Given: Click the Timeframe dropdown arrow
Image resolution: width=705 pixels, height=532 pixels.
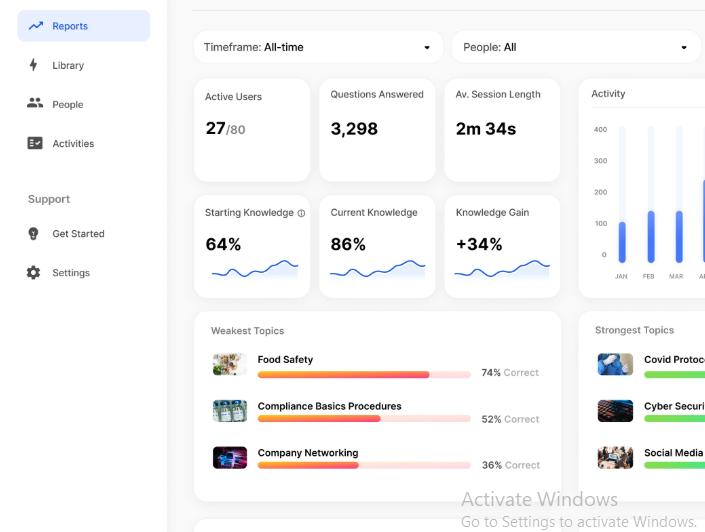Looking at the screenshot, I should pyautogui.click(x=427, y=47).
